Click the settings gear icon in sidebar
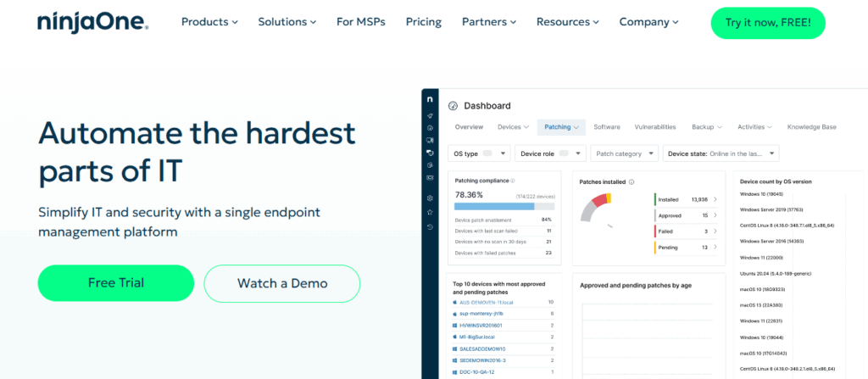The image size is (868, 379). [x=430, y=198]
